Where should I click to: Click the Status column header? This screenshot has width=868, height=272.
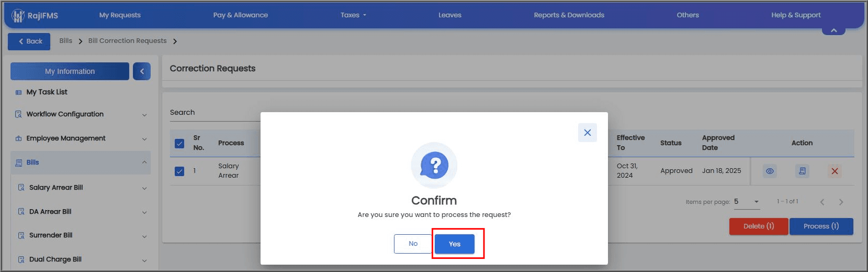671,143
